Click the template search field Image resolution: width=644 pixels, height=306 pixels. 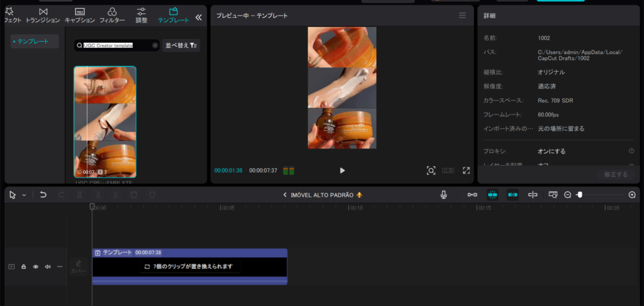[116, 46]
